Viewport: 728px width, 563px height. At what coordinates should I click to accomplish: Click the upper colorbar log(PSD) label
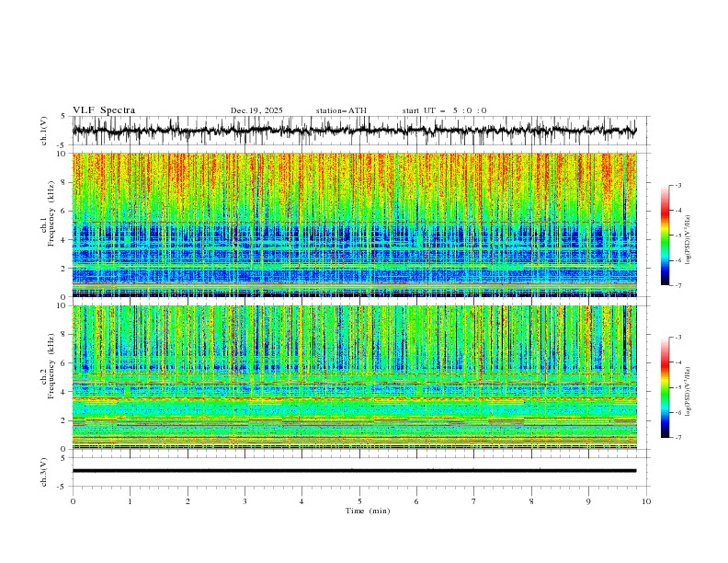click(688, 240)
